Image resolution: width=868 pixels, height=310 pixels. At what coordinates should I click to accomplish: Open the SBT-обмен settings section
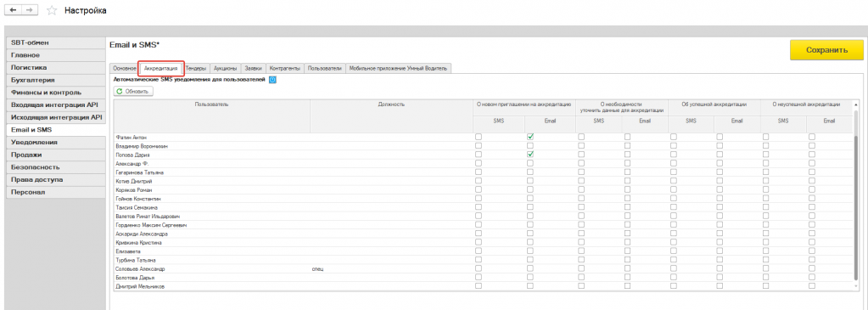click(55, 42)
